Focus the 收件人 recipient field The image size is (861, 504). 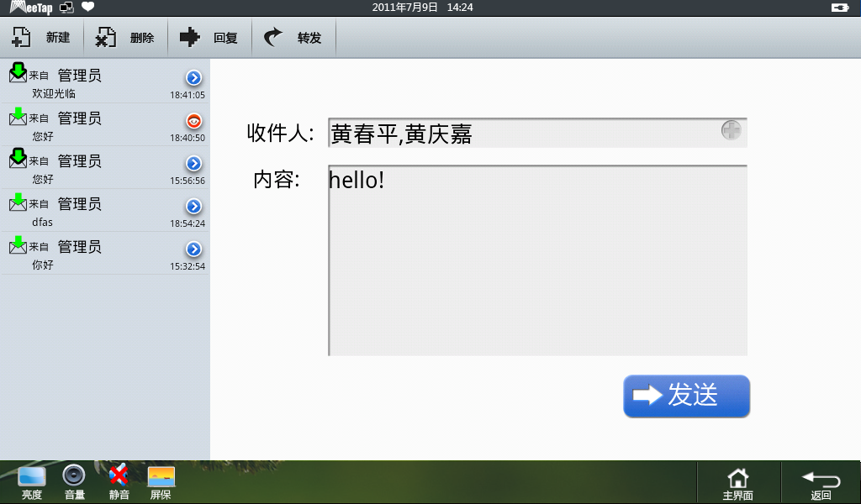[x=537, y=133]
